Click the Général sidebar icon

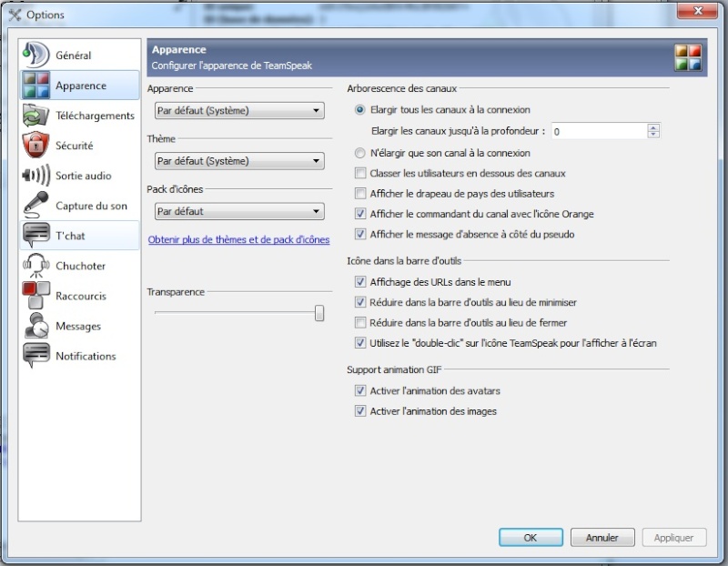(35, 55)
